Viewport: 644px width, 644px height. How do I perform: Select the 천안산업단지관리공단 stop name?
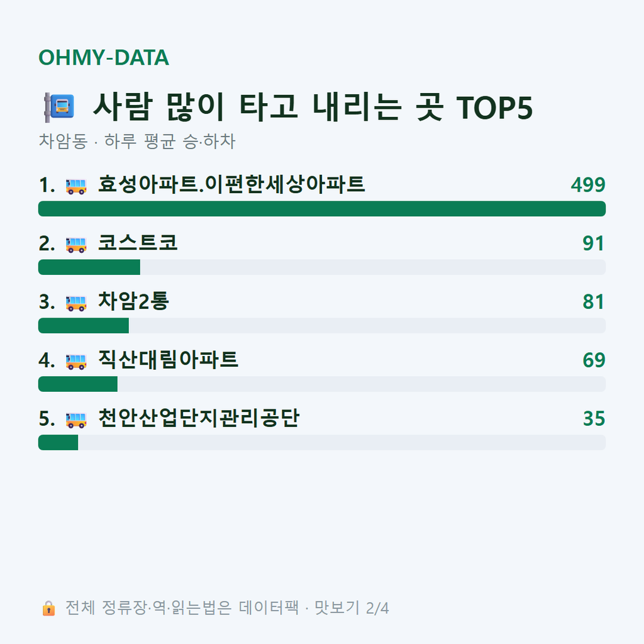pyautogui.click(x=199, y=418)
